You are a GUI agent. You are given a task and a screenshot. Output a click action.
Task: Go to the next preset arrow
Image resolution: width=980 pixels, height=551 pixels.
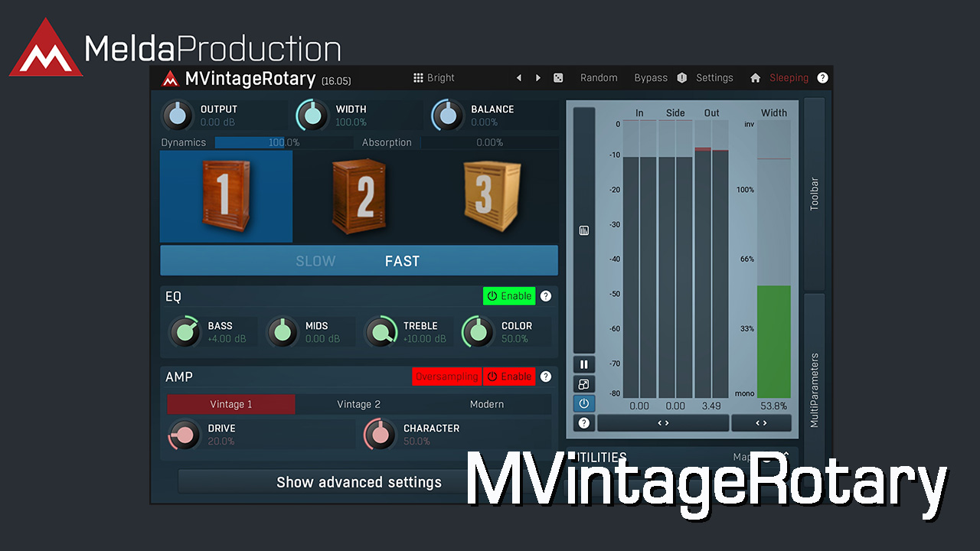pos(538,78)
